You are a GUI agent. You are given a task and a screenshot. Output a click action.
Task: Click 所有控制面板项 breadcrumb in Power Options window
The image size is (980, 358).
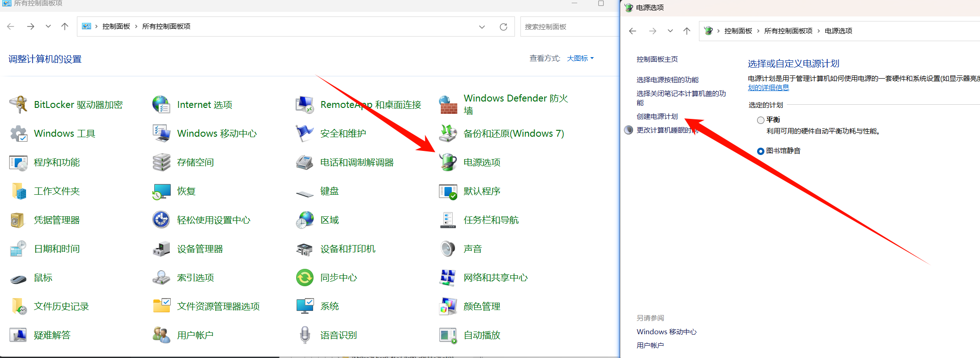pos(788,31)
